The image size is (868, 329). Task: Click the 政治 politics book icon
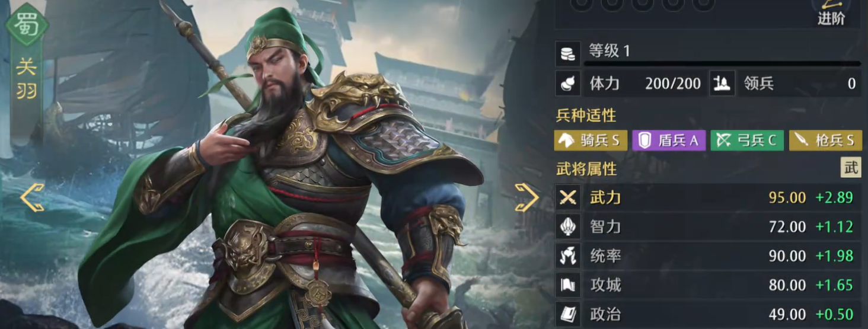pyautogui.click(x=568, y=314)
